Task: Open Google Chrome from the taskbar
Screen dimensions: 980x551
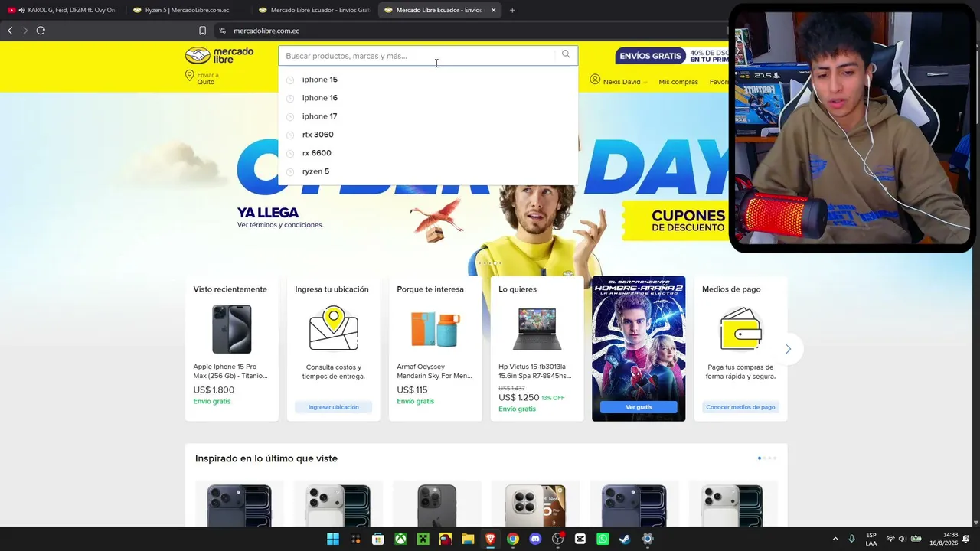Action: [513, 539]
